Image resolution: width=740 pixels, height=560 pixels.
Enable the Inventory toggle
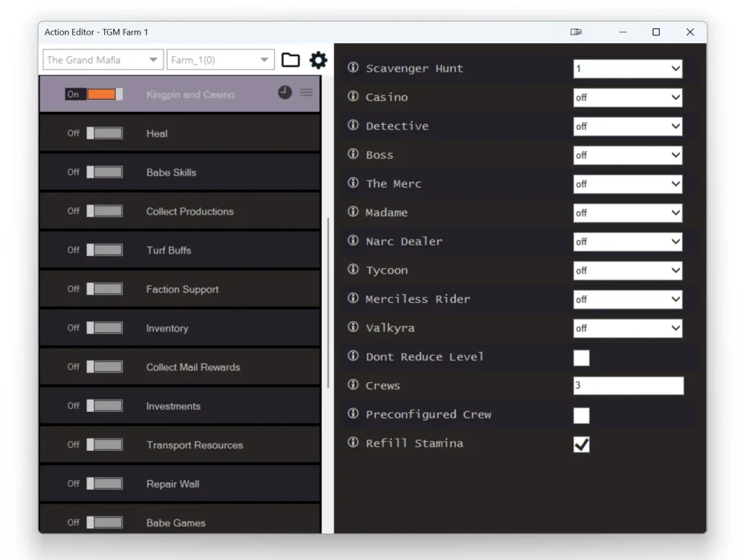coord(105,328)
